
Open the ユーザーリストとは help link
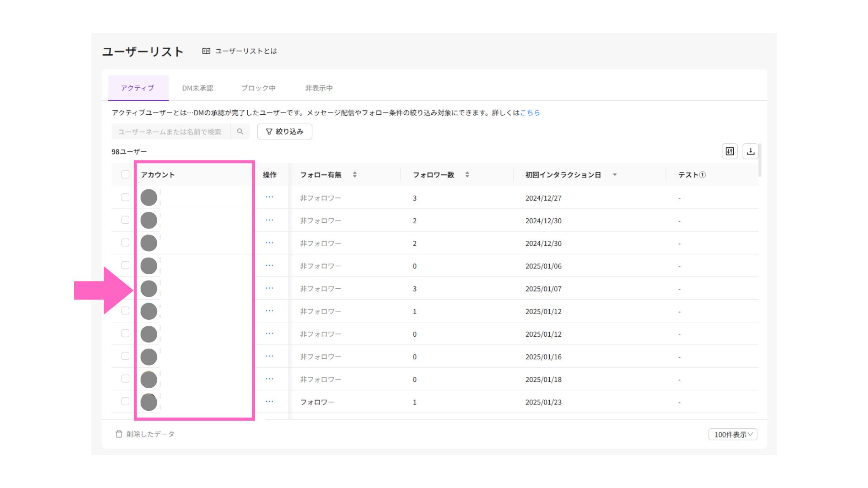pos(240,51)
